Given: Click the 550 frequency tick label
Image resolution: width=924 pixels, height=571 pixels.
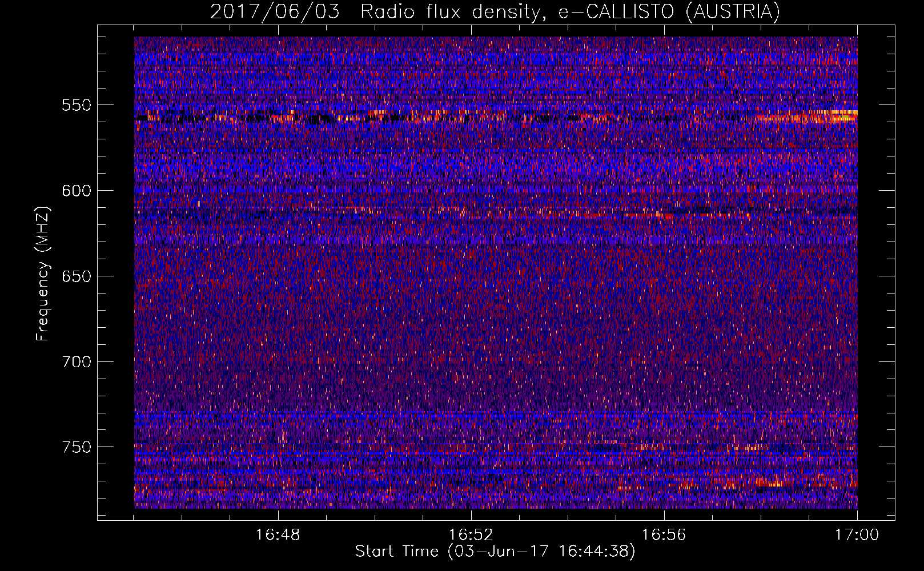Looking at the screenshot, I should 77,105.
